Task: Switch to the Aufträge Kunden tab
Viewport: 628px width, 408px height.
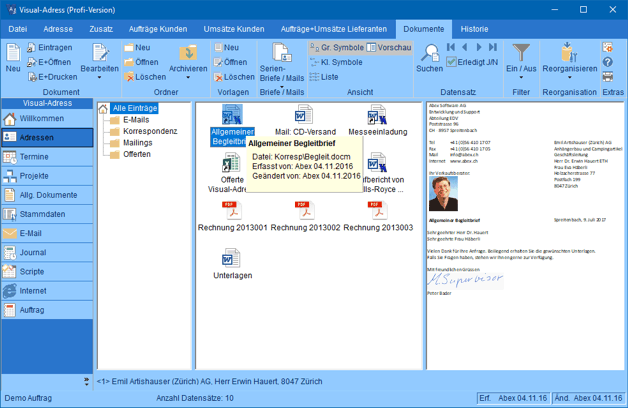Action: click(x=158, y=29)
